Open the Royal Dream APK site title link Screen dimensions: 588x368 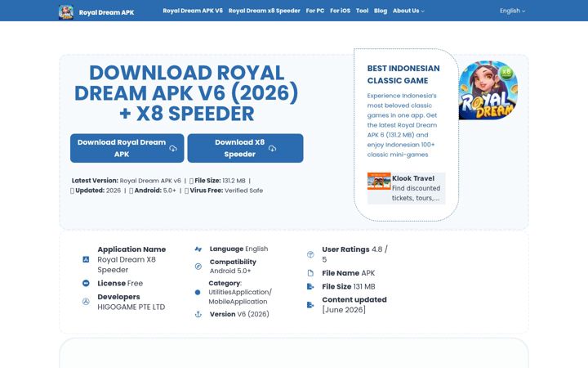coord(106,12)
